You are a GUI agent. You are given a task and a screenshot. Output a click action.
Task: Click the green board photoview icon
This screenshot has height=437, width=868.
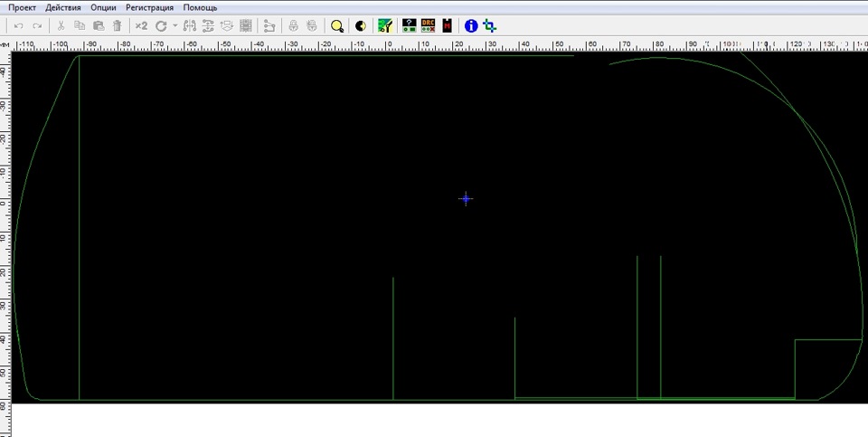coord(385,26)
